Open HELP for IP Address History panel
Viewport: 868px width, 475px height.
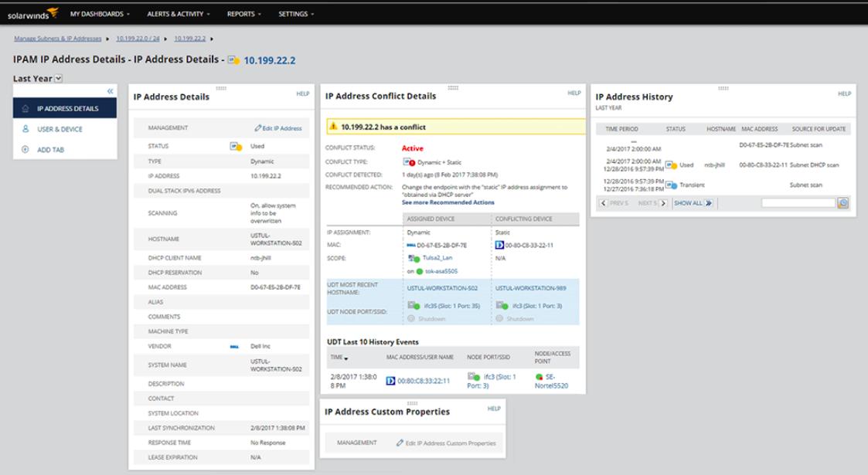click(844, 94)
